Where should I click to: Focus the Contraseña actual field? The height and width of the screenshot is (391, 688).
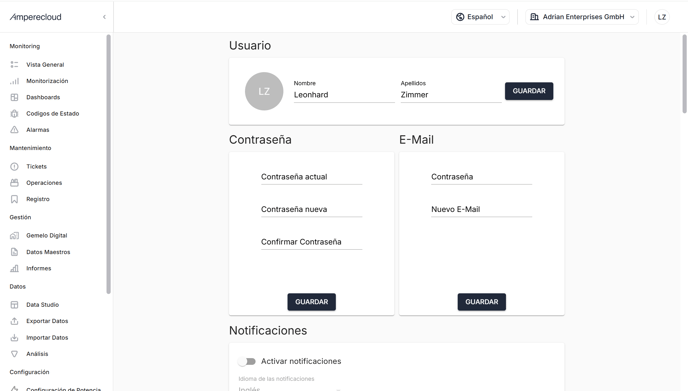312,177
